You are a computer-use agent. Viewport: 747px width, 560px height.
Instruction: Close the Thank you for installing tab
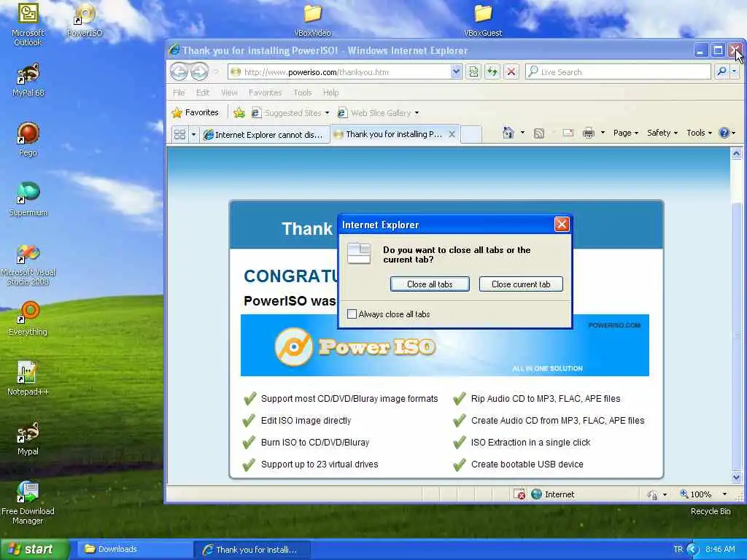tap(452, 134)
